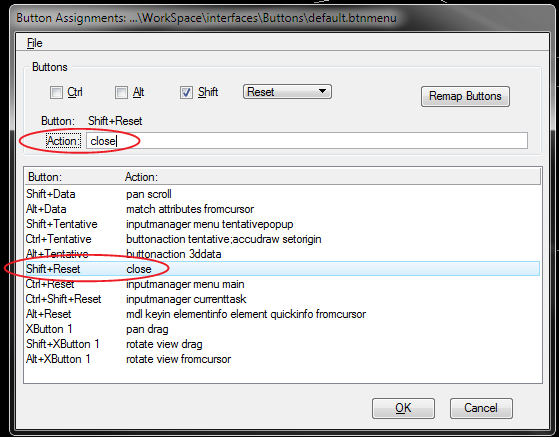Select the Alt+Data match attributes row

[282, 209]
